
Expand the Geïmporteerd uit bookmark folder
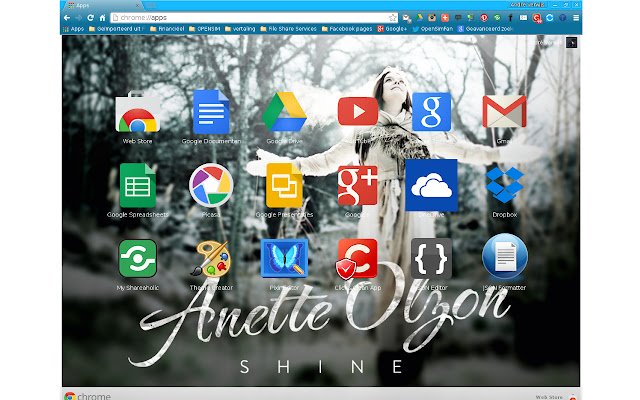pyautogui.click(x=116, y=29)
